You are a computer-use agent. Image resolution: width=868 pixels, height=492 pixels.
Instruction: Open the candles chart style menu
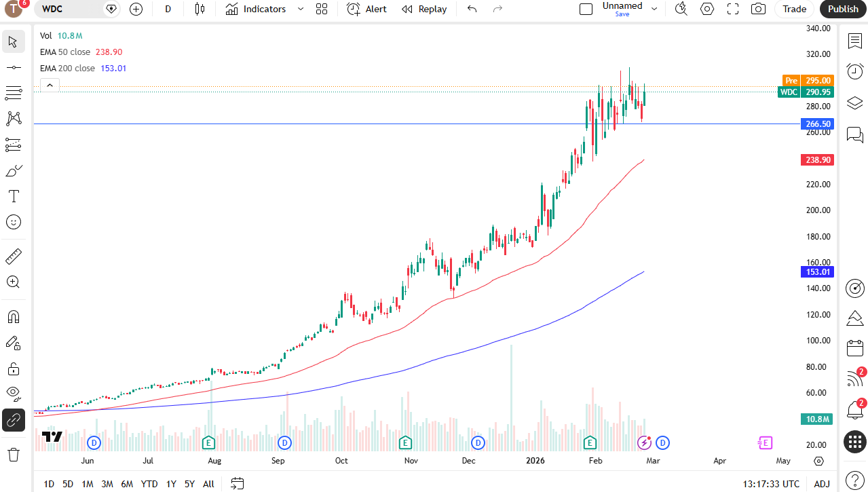pos(199,9)
